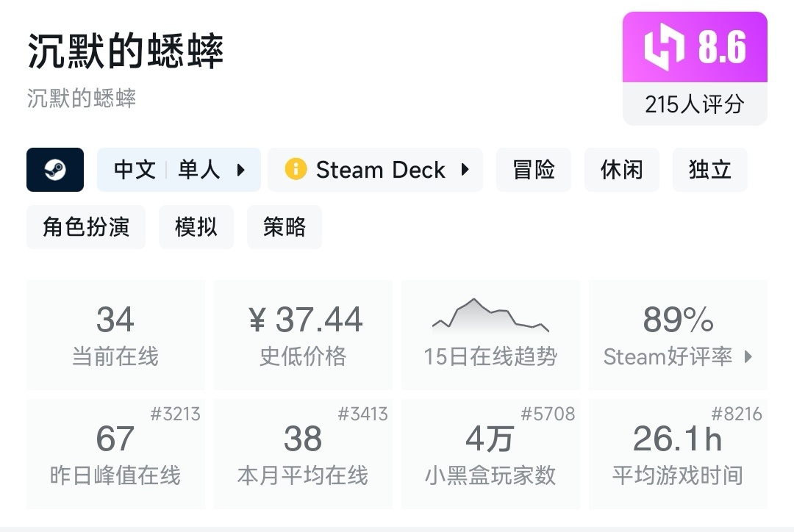Click the 平均游戏时间 26.1h card
The width and height of the screenshot is (794, 532).
677,453
